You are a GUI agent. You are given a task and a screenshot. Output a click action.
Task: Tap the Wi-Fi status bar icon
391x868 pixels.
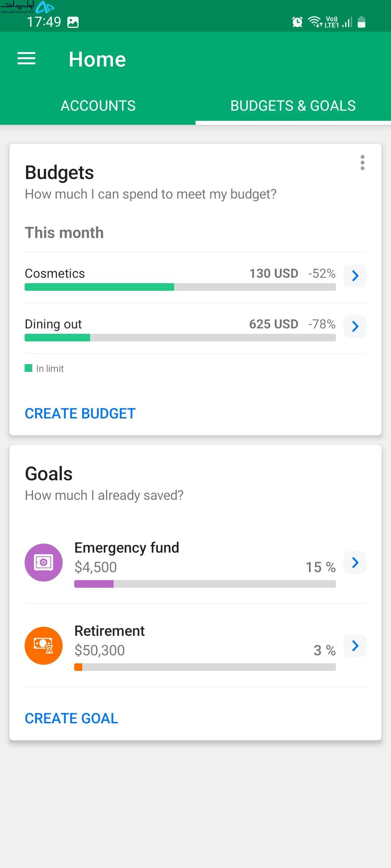tap(315, 22)
